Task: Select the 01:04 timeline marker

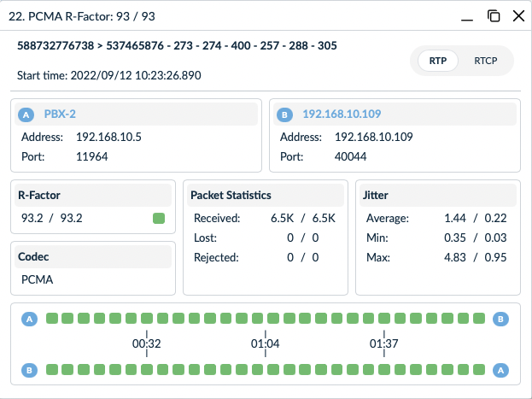Action: 266,343
